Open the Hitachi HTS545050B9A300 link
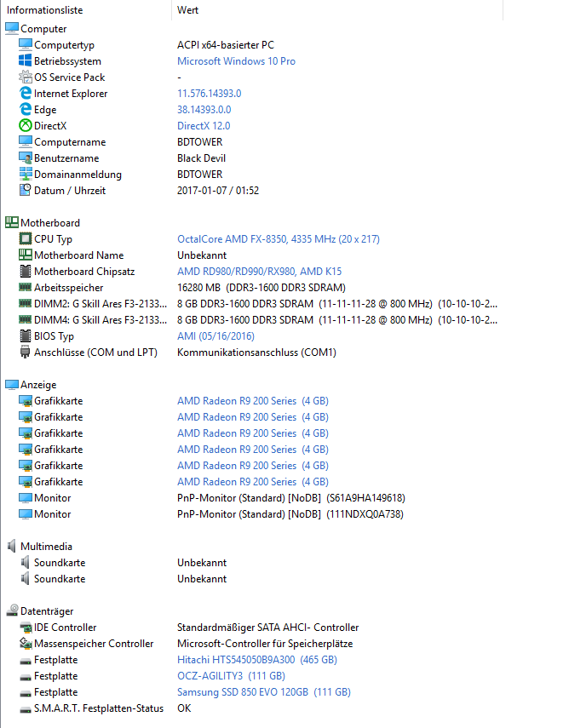The image size is (569, 728). pyautogui.click(x=257, y=659)
